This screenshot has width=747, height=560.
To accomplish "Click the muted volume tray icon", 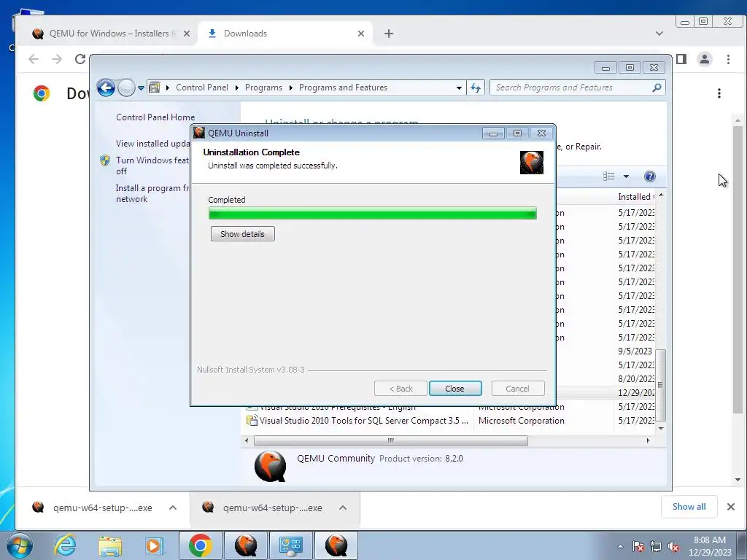I will coord(673,546).
